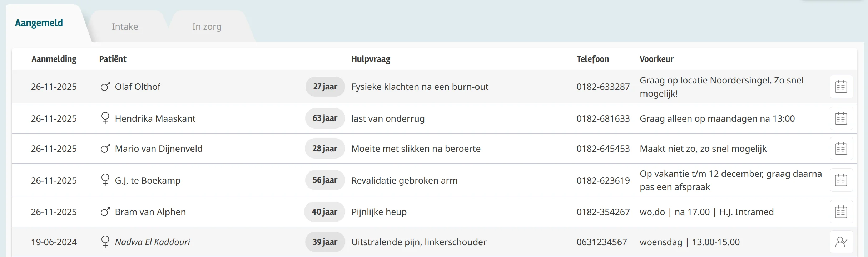Click person-check icon for Nadwa El Kaddouri
This screenshot has width=868, height=257.
tap(841, 242)
